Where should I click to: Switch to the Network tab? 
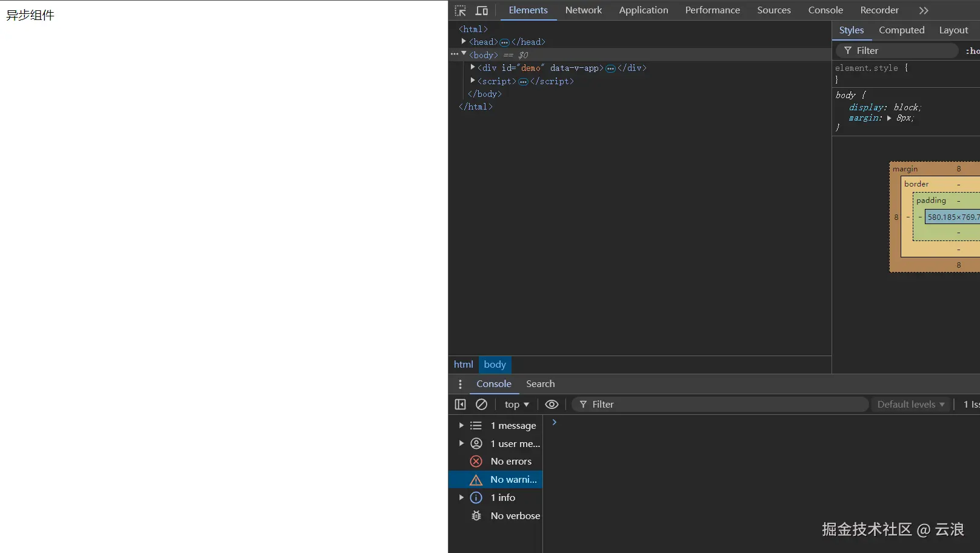coord(584,10)
